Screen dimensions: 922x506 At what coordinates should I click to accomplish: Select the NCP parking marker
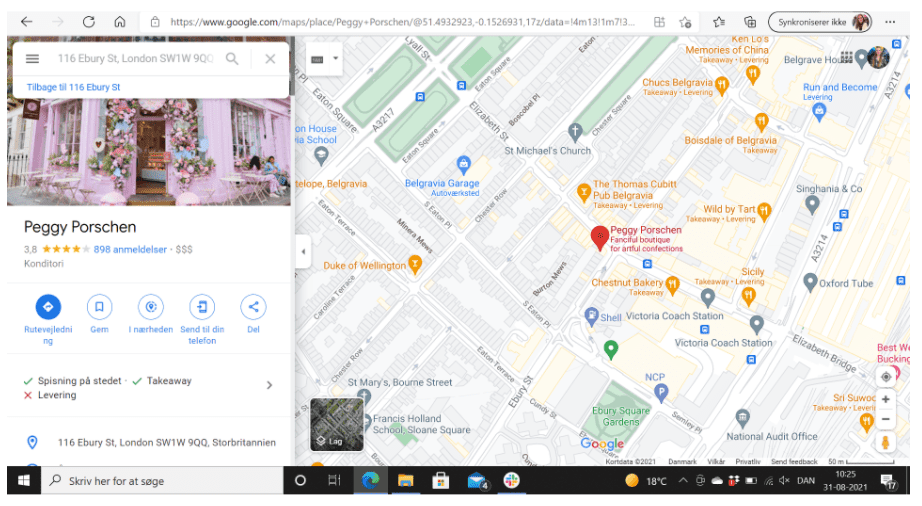[x=662, y=393]
